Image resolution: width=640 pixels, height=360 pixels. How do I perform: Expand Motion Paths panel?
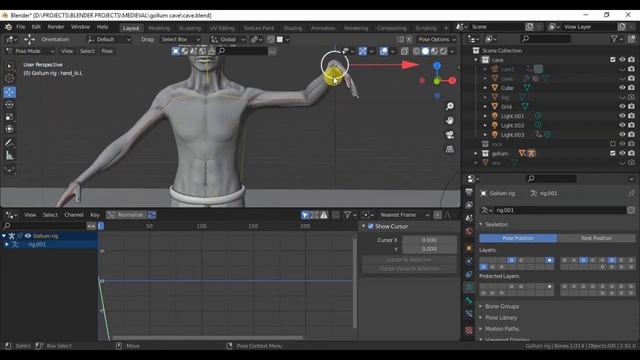pyautogui.click(x=502, y=329)
